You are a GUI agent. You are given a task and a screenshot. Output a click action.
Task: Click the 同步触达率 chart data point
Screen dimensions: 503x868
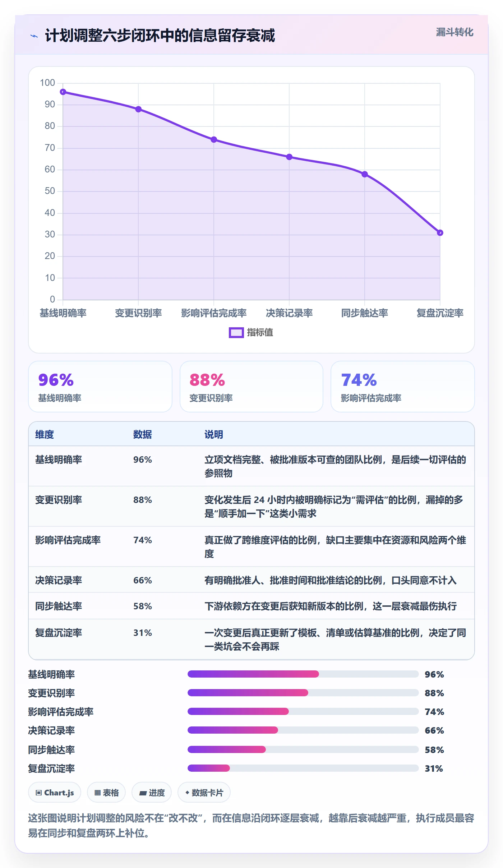point(365,174)
